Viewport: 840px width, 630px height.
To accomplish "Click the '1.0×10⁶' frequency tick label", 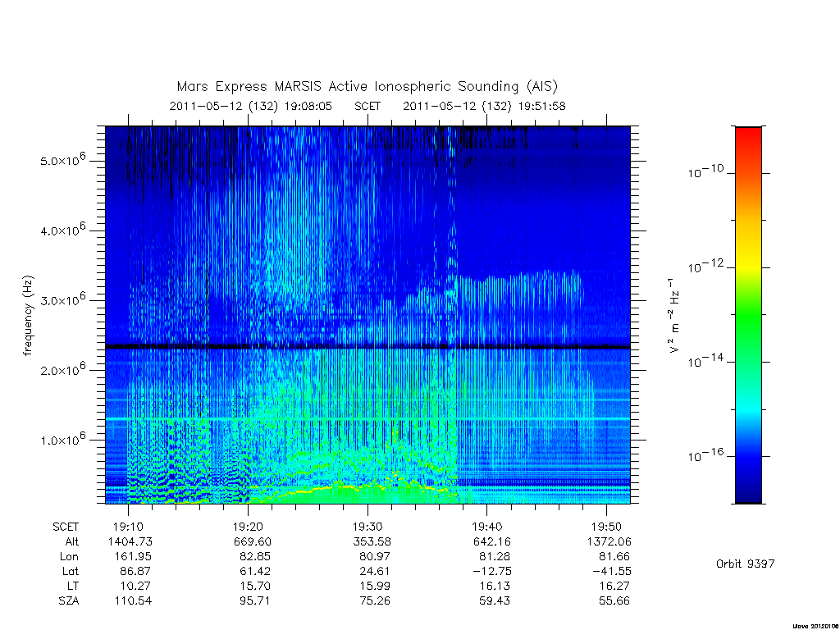I will [x=62, y=440].
